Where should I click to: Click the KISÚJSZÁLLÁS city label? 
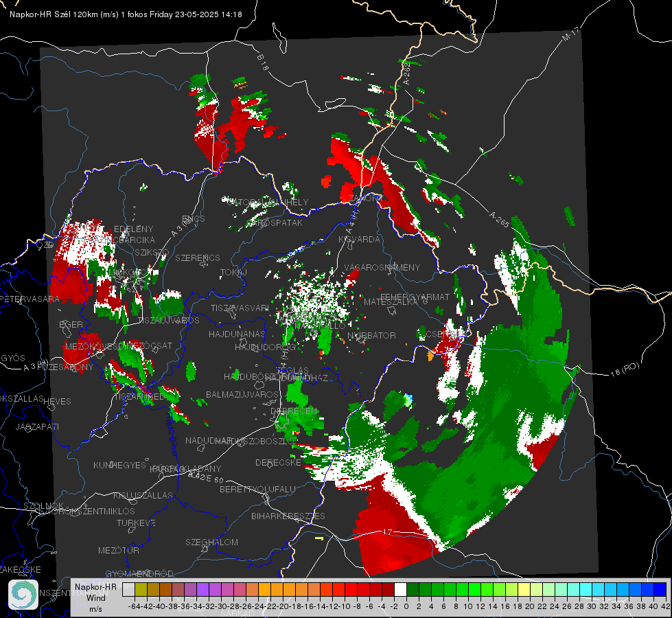point(143,495)
